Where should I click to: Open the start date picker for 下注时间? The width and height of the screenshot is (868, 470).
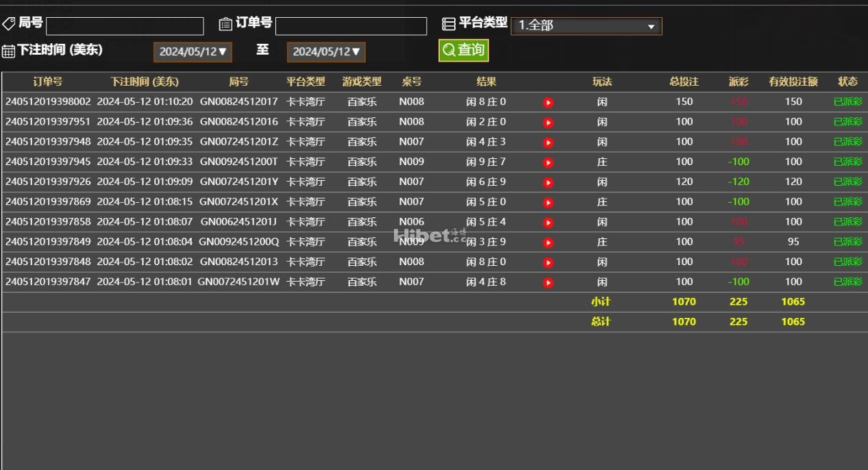coord(193,52)
